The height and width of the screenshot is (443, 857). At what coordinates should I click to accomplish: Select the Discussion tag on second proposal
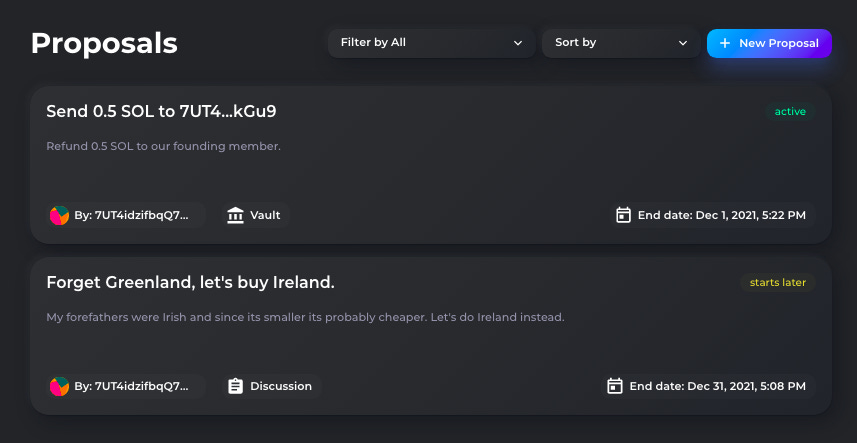[x=272, y=386]
